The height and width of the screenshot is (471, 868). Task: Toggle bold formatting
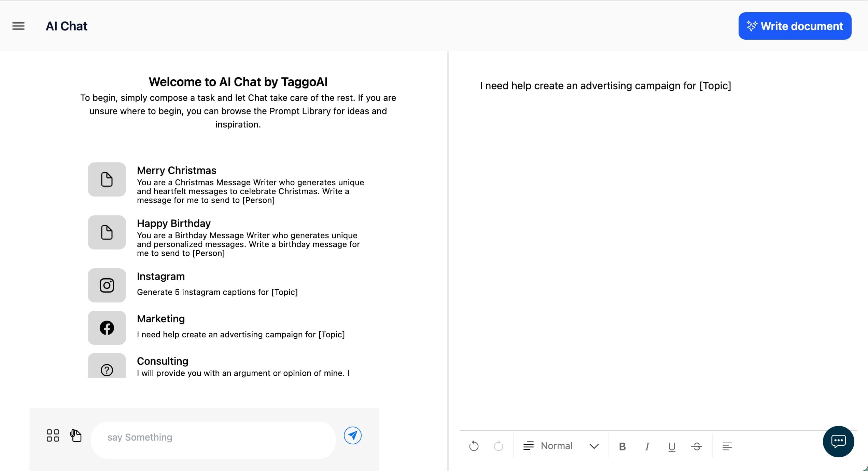coord(622,446)
